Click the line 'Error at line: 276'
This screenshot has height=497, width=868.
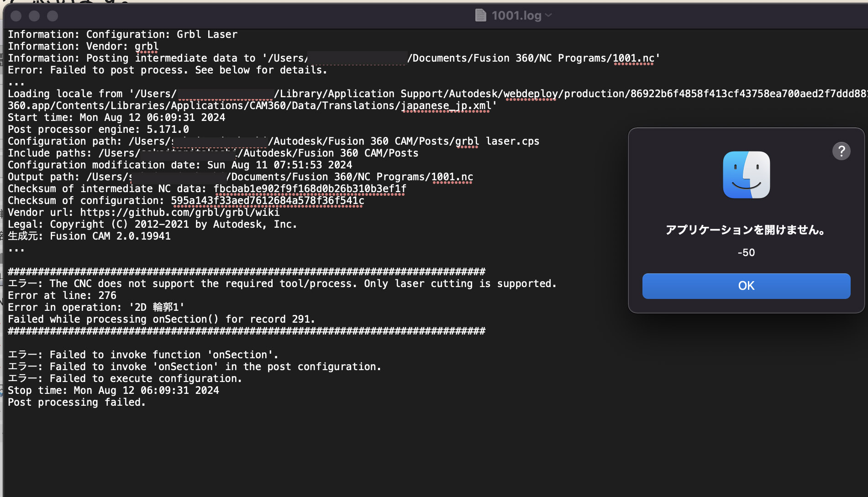click(62, 295)
